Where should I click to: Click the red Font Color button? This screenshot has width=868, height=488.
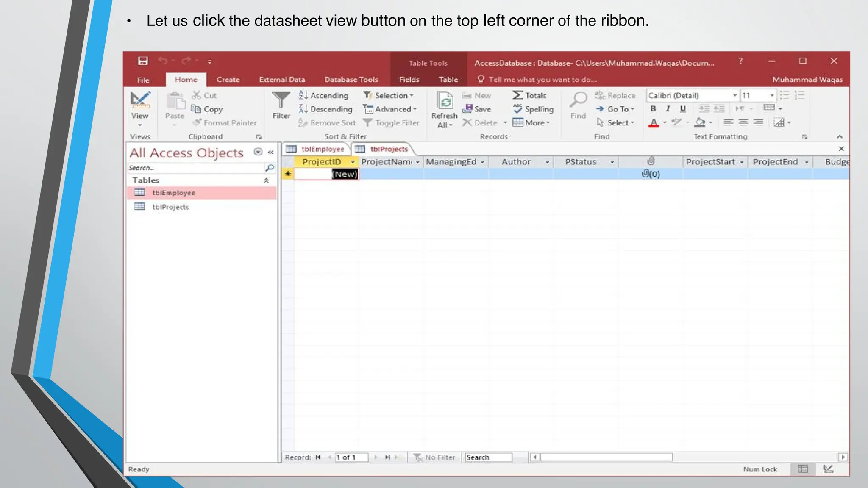[x=654, y=123]
